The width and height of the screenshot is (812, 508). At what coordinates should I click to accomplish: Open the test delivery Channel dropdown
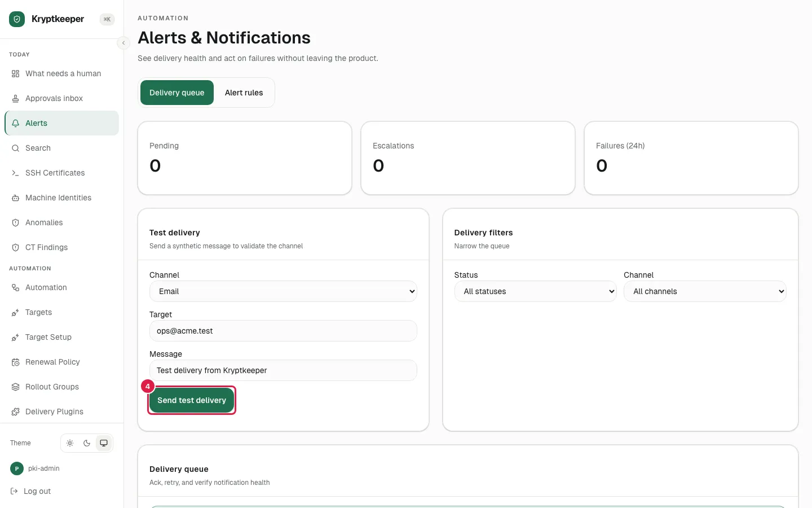[x=283, y=291]
